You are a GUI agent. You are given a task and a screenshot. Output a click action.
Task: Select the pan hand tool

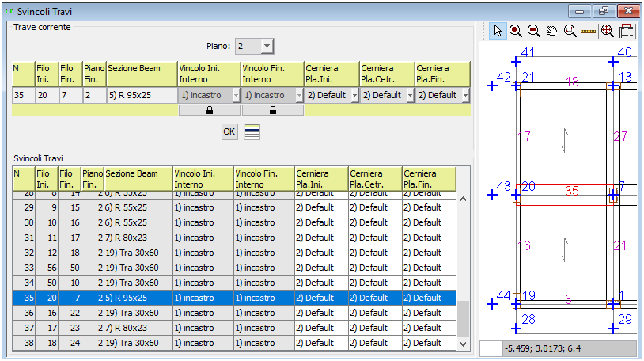(x=551, y=31)
